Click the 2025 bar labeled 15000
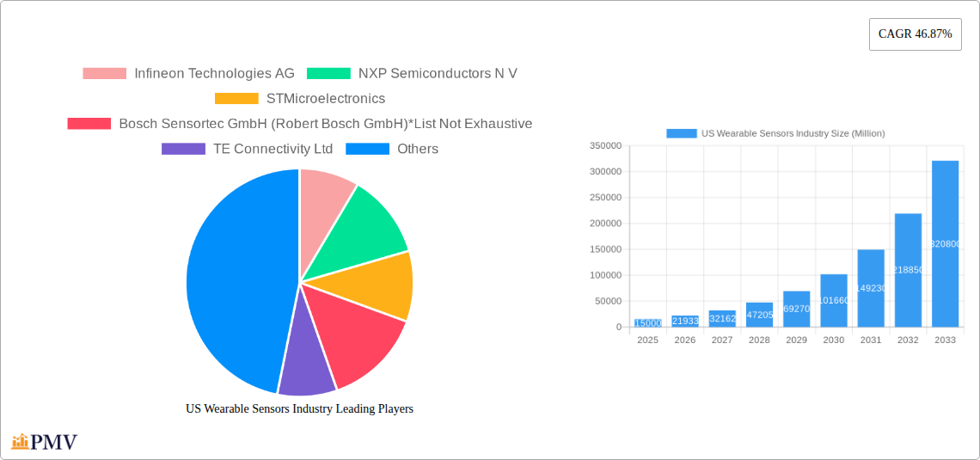 (647, 323)
